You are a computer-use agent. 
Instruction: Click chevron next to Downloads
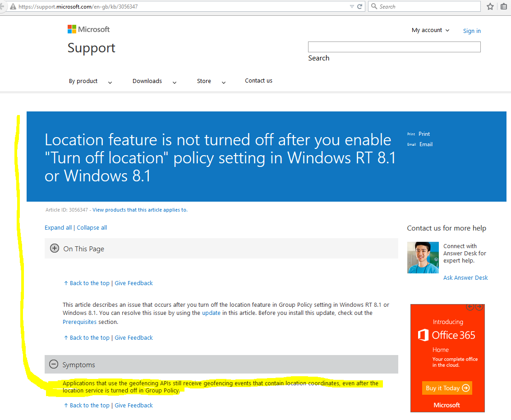coord(175,83)
